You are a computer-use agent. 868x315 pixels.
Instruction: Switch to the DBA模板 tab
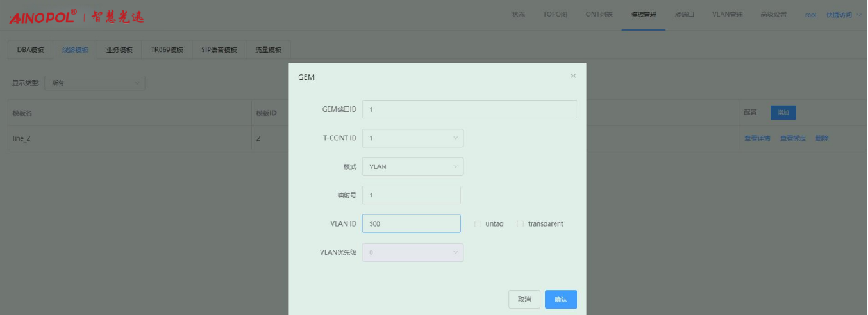[x=30, y=50]
